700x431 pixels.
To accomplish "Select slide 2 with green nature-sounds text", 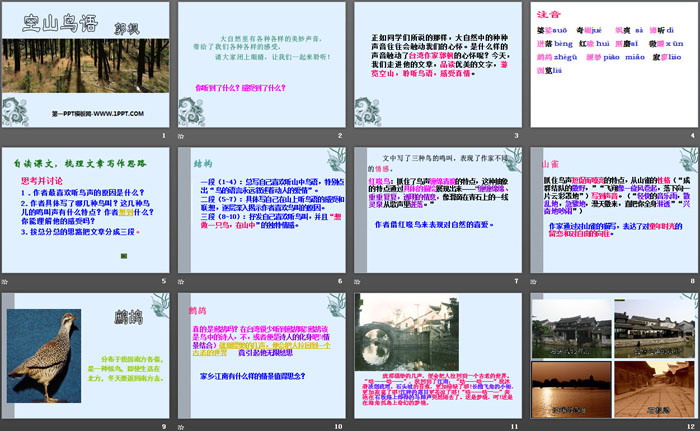I will click(x=262, y=65).
